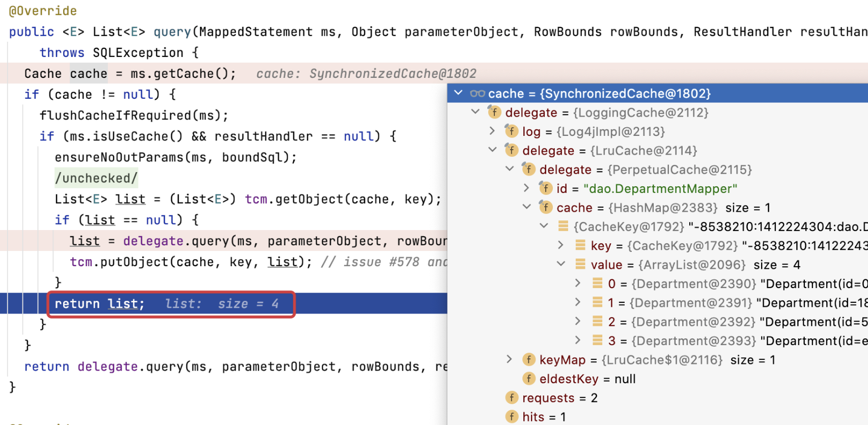Expand the log Log4jImpl node
This screenshot has width=868, height=425.
[492, 131]
